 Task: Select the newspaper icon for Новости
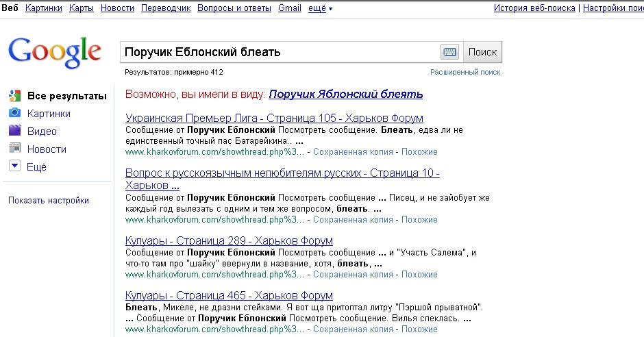coord(15,148)
